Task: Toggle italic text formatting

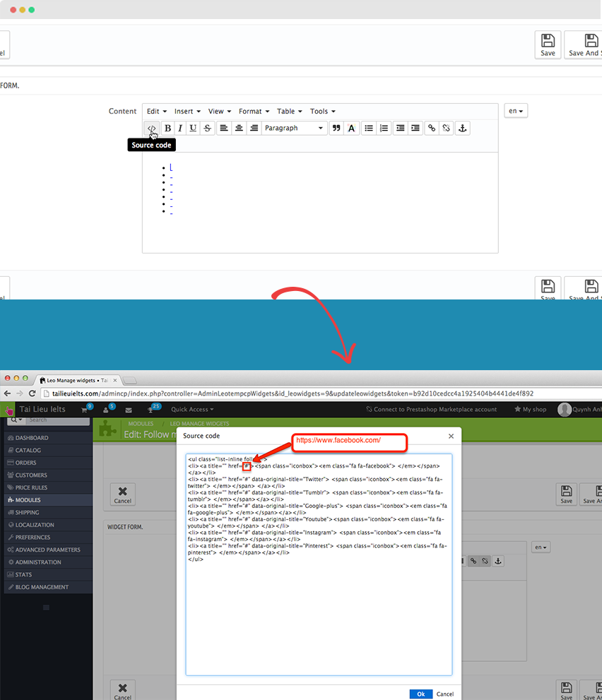Action: tap(180, 129)
